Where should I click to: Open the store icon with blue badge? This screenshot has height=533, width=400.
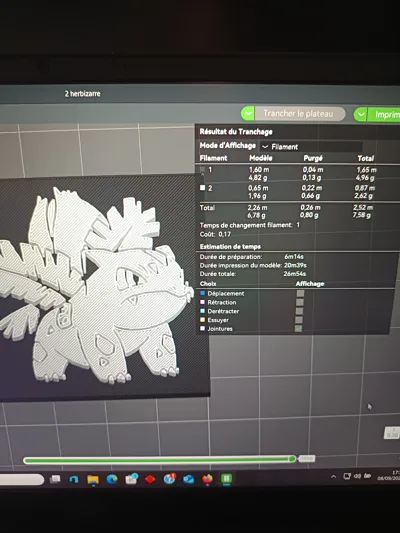(131, 479)
